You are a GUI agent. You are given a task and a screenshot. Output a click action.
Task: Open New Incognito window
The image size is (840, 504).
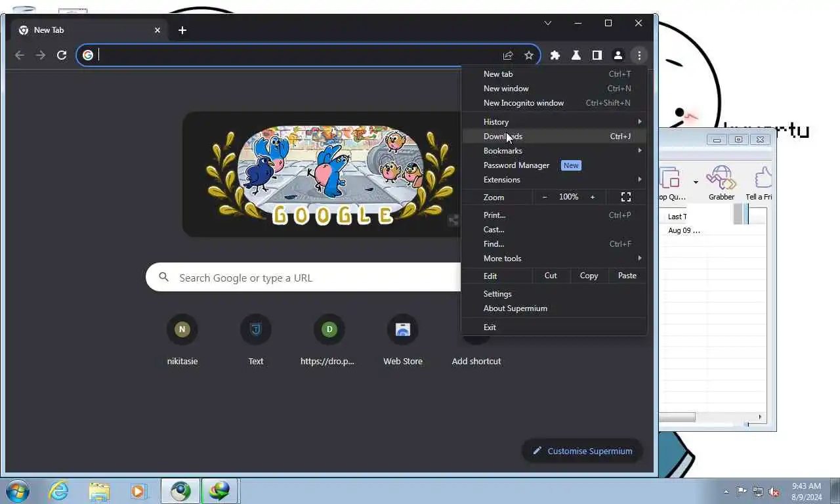pos(555,103)
